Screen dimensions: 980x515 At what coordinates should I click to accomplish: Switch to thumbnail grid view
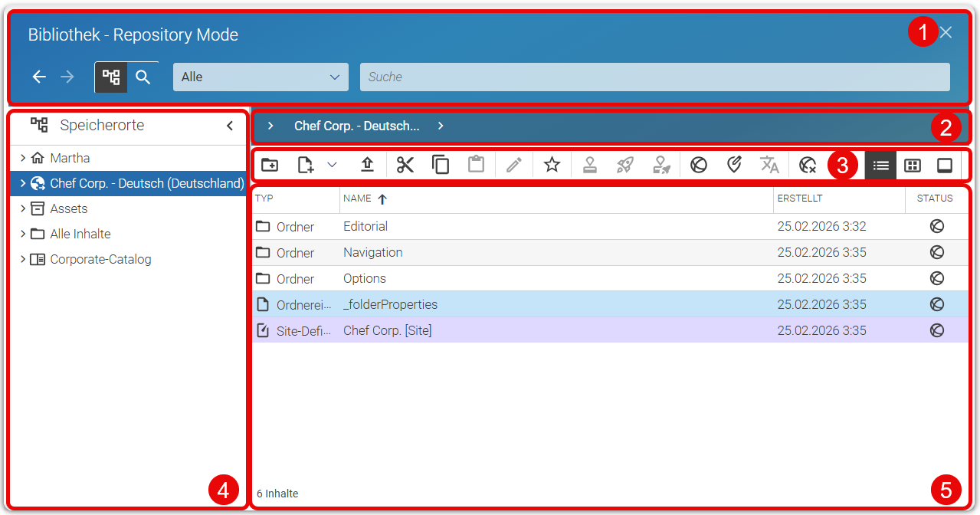click(x=913, y=165)
